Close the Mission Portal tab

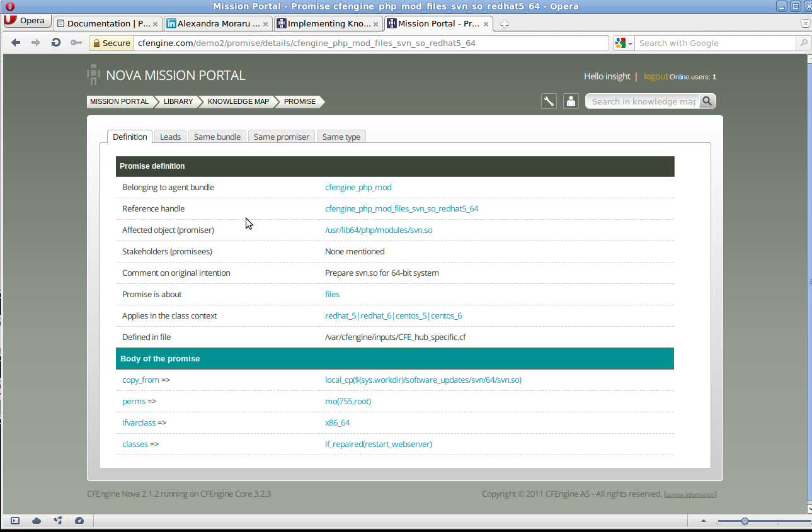tap(486, 24)
